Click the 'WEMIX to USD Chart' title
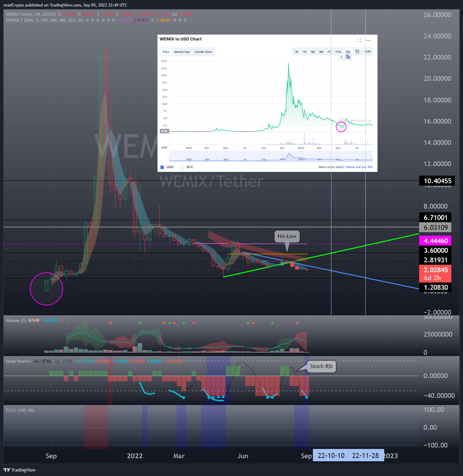The image size is (463, 476). point(181,39)
